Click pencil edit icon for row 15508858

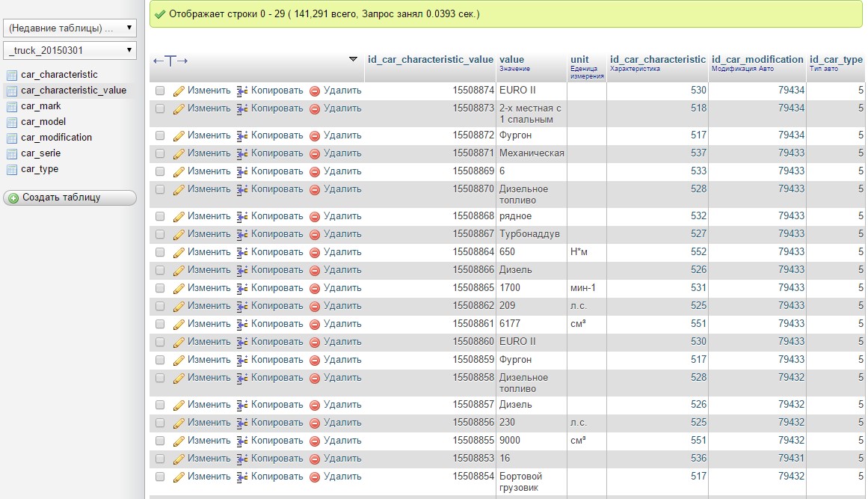[x=178, y=379]
